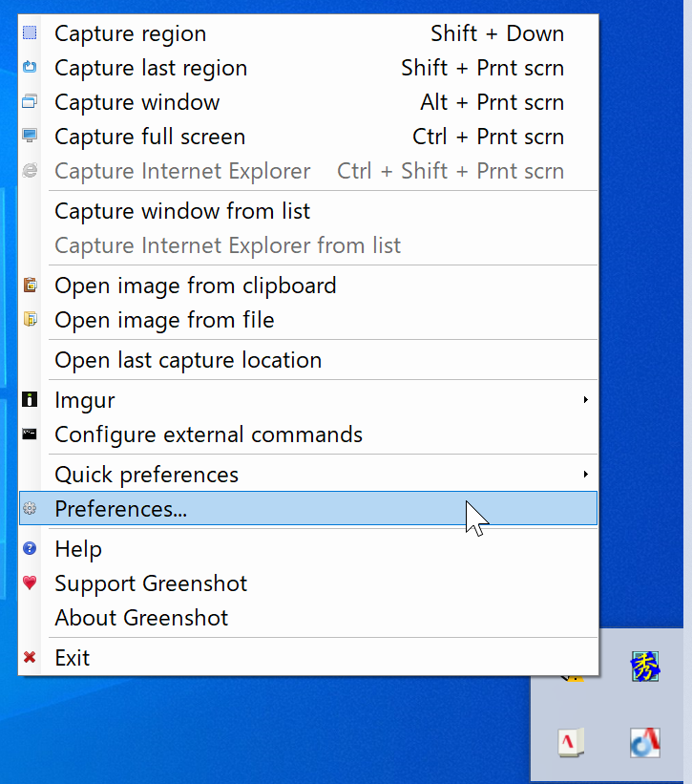Click the Support Greenshot heart icon

30,583
